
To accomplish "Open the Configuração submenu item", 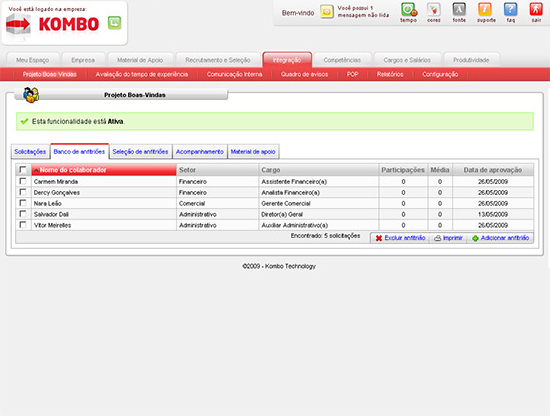I will 440,74.
